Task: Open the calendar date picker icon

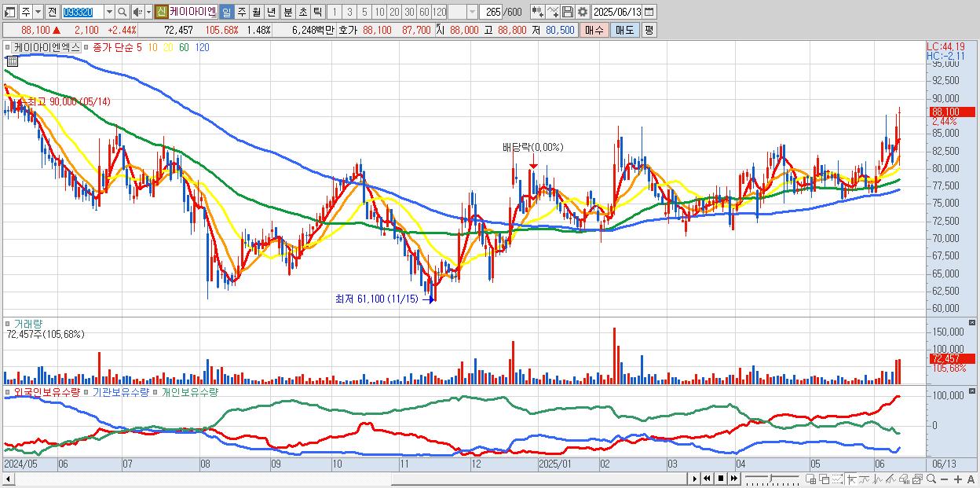Action: click(649, 12)
